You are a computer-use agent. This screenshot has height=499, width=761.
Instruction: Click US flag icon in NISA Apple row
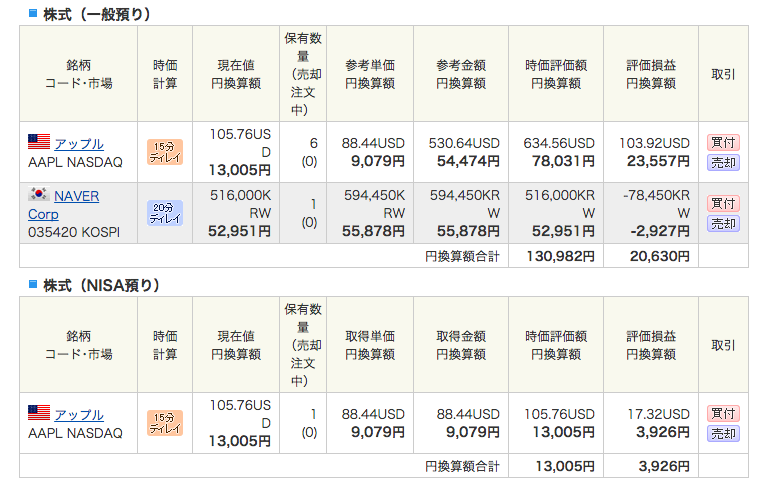pos(39,413)
